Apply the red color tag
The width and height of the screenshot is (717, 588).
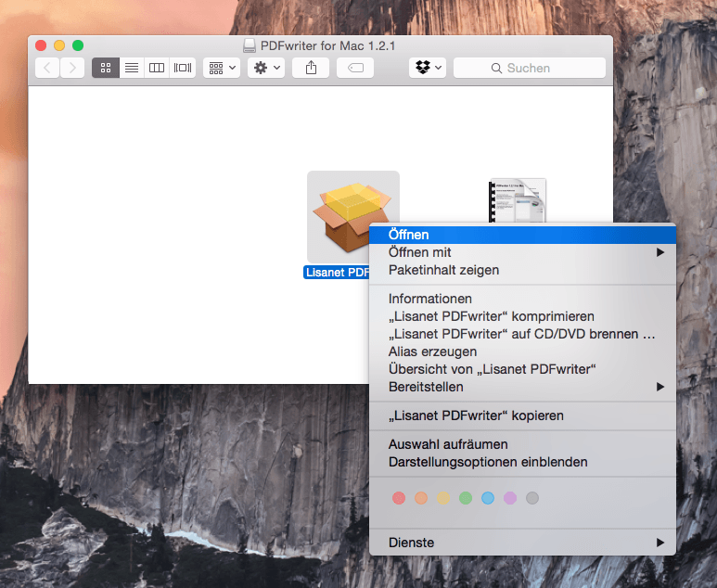[399, 498]
